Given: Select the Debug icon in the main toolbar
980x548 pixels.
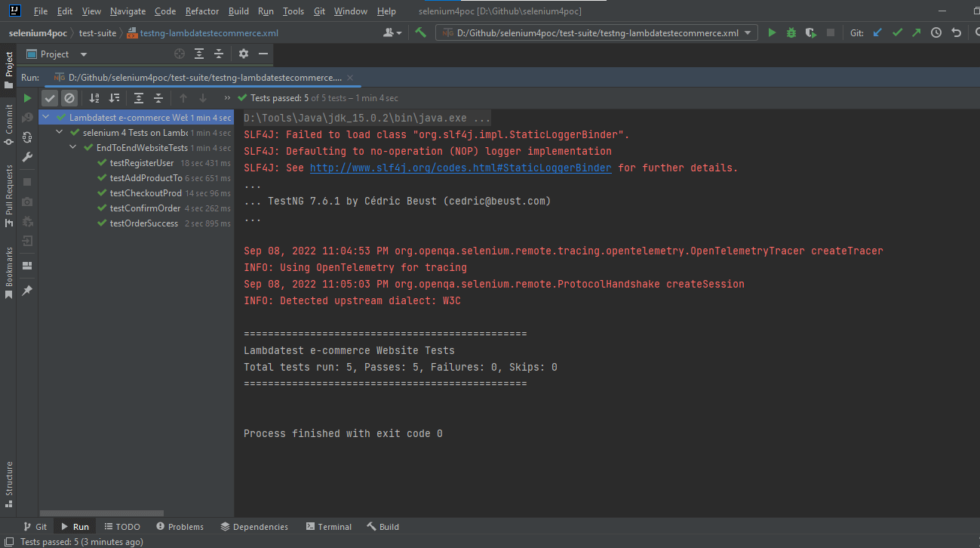Looking at the screenshot, I should pyautogui.click(x=791, y=32).
